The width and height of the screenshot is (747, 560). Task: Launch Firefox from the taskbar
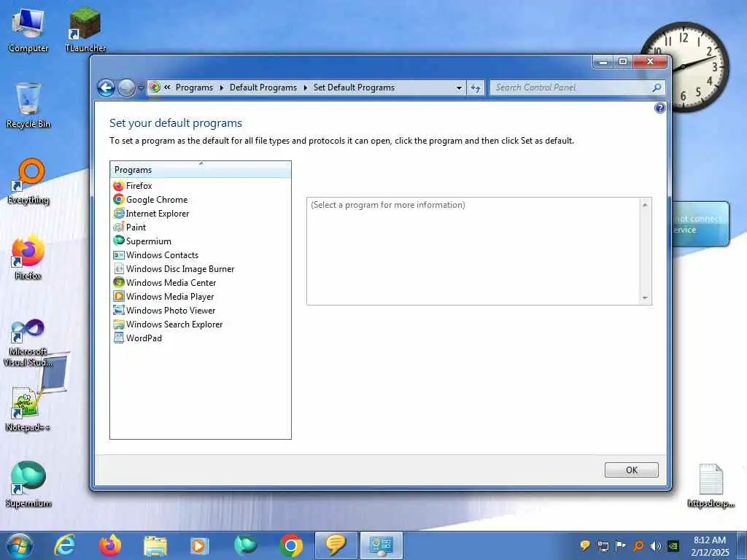110,545
